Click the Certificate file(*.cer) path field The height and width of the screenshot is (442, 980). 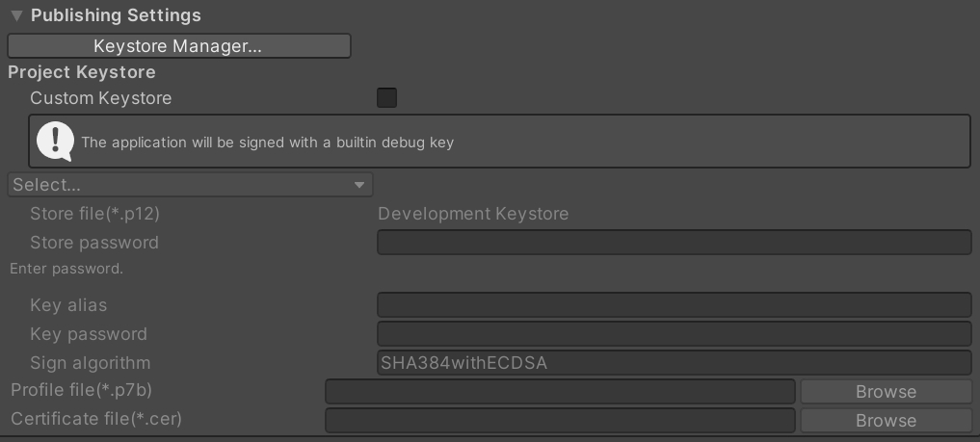point(560,421)
